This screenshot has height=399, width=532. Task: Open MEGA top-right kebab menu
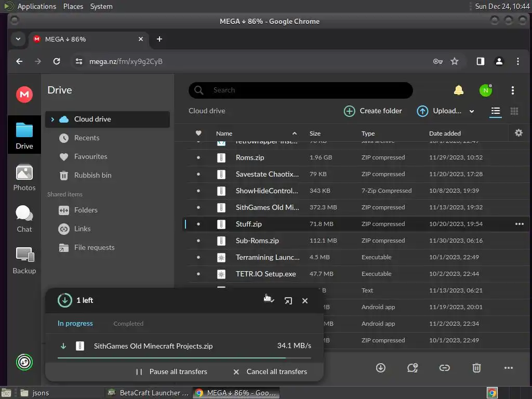[x=513, y=90]
